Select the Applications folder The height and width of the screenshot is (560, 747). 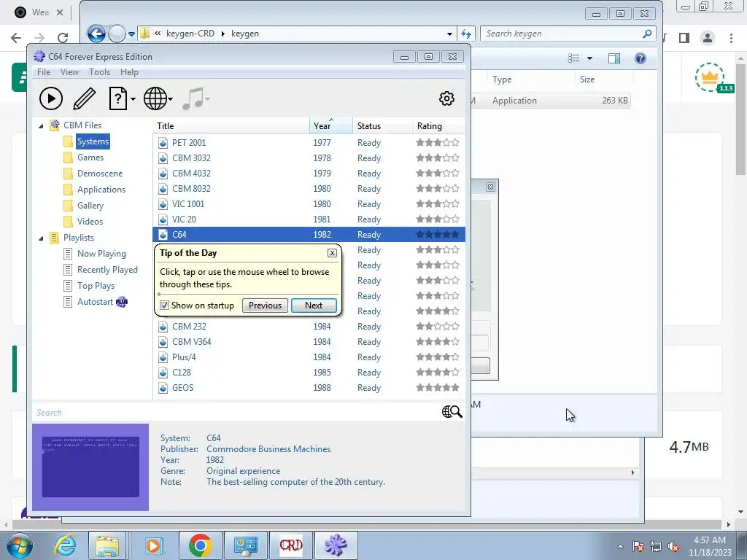pyautogui.click(x=101, y=190)
